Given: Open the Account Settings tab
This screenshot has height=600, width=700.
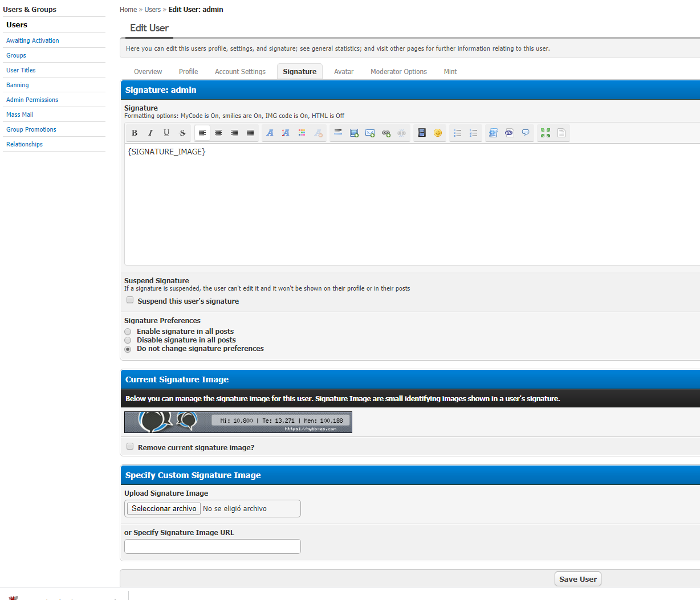Looking at the screenshot, I should tap(240, 72).
